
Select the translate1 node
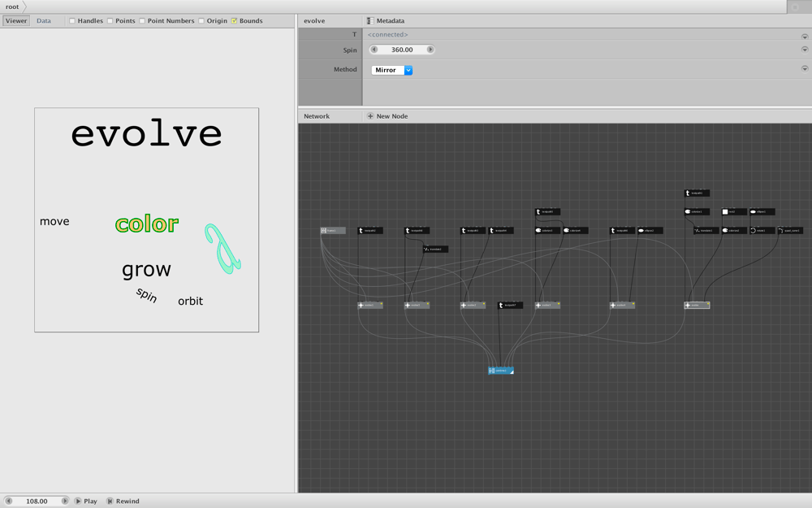[706, 231]
